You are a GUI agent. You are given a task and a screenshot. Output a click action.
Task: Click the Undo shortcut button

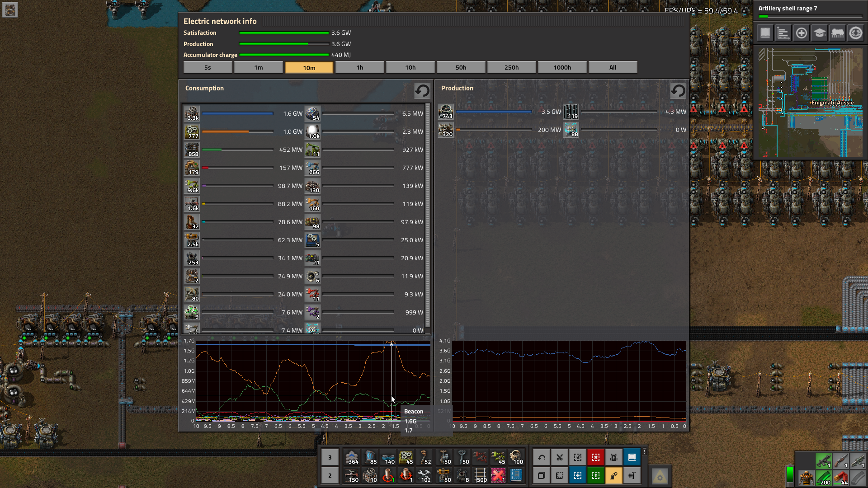[x=542, y=457]
